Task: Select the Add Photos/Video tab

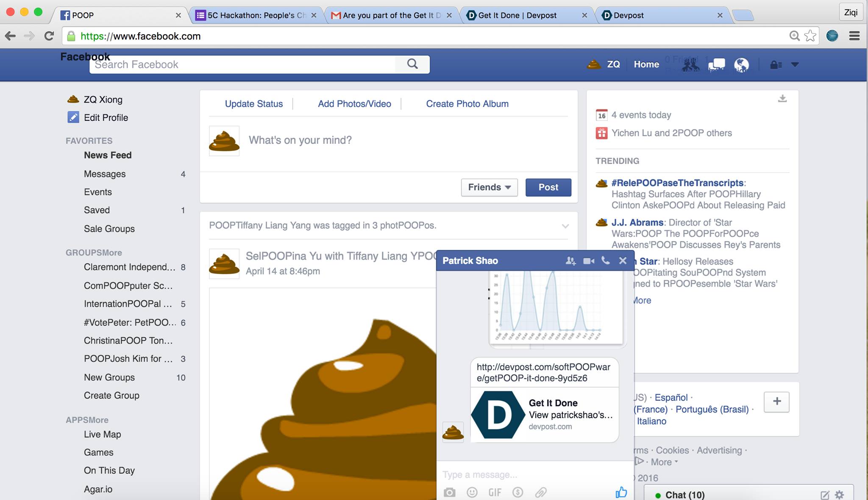Action: click(354, 104)
